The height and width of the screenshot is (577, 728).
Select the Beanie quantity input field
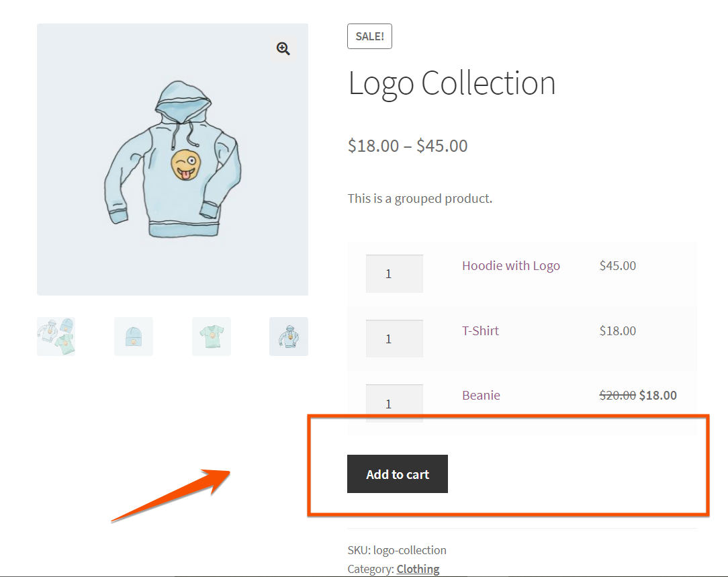394,403
